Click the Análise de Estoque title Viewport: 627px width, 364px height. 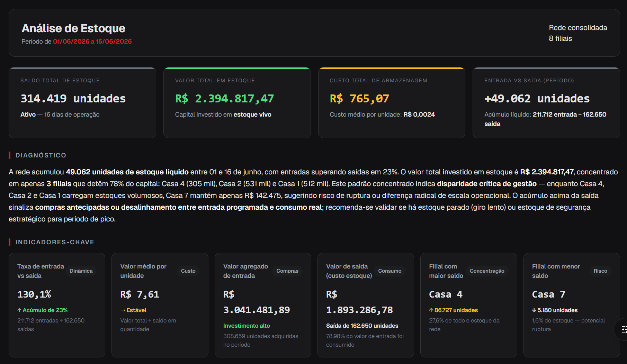click(x=73, y=28)
